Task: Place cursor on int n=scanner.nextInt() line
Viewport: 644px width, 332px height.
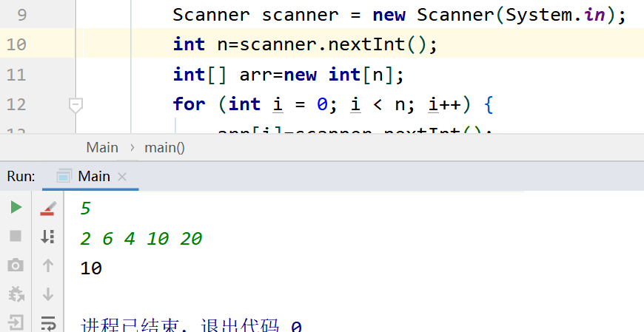Action: click(305, 44)
